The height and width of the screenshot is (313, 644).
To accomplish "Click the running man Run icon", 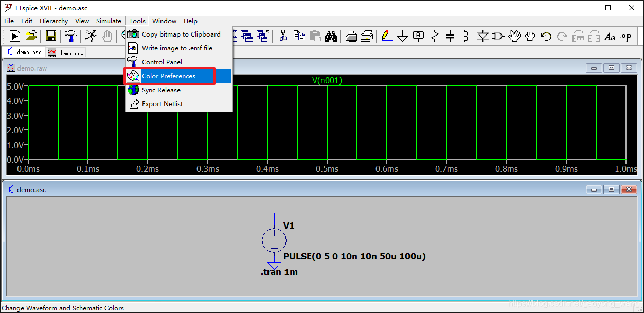I will point(91,36).
